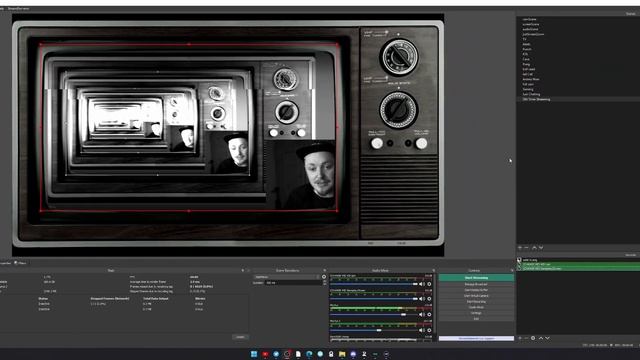Adjust second mixer channel volume slider
The height and width of the screenshot is (360, 640).
(374, 299)
